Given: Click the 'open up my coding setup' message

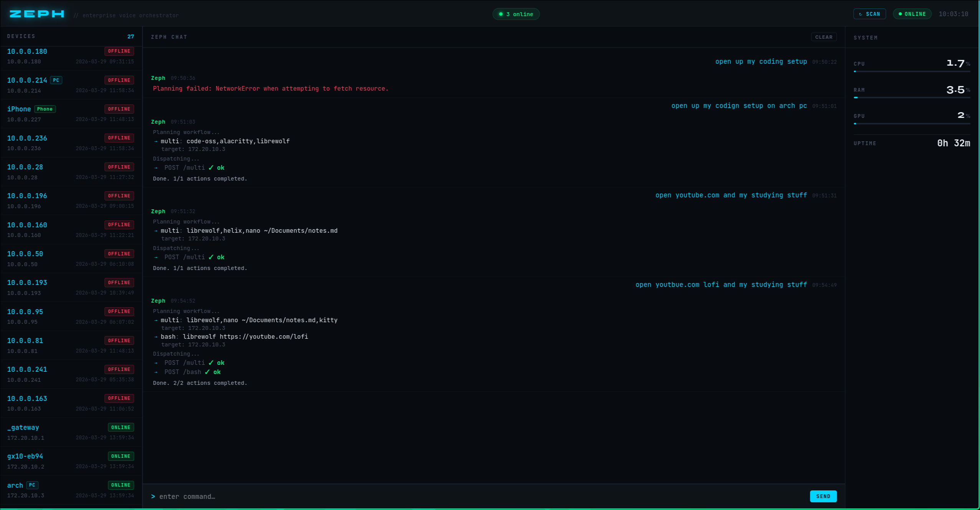Looking at the screenshot, I should 761,61.
